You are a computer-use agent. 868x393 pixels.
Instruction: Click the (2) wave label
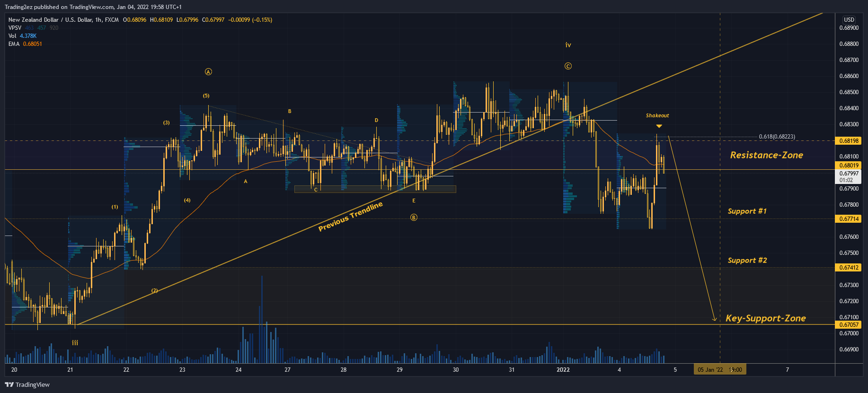pyautogui.click(x=154, y=290)
